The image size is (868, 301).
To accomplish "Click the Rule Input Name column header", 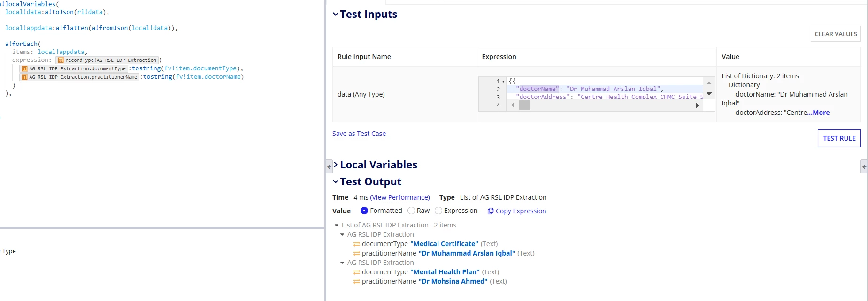I will pos(364,57).
